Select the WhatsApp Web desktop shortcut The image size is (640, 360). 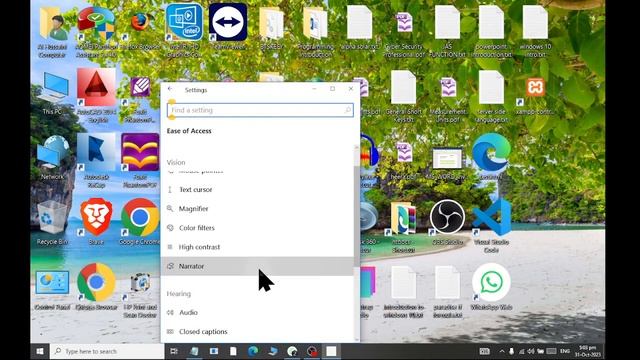pos(491,287)
